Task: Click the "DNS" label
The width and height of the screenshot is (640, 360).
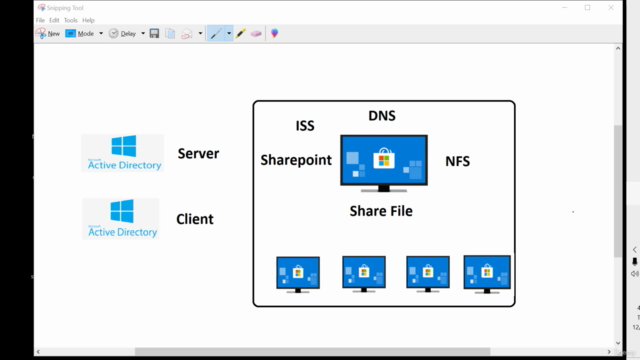Action: tap(382, 116)
